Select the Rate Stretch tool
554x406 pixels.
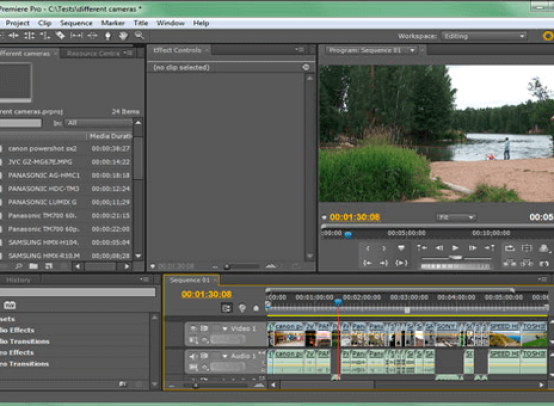tap(45, 35)
